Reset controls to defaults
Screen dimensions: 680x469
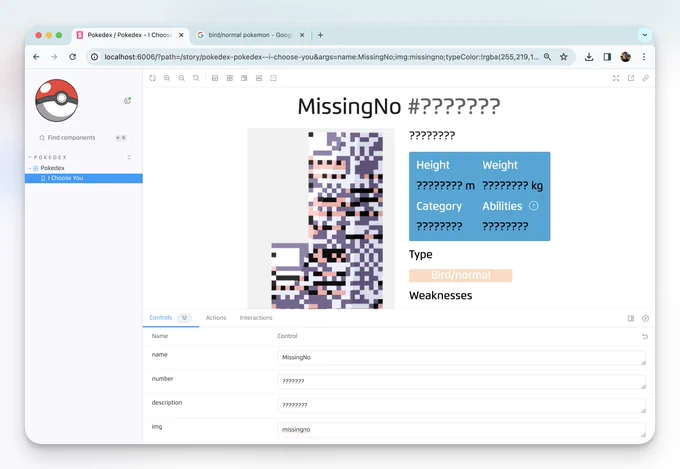tap(645, 336)
